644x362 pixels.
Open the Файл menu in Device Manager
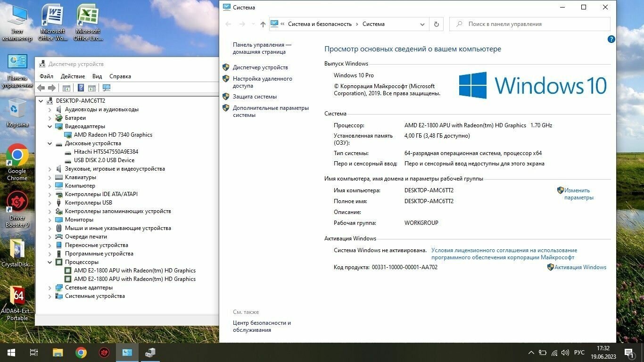(x=46, y=76)
